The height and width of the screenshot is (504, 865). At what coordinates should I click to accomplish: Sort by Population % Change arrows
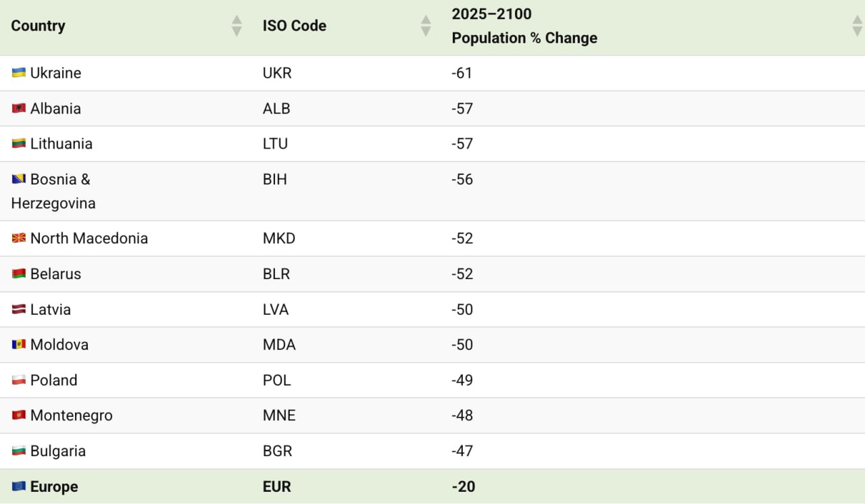click(858, 26)
